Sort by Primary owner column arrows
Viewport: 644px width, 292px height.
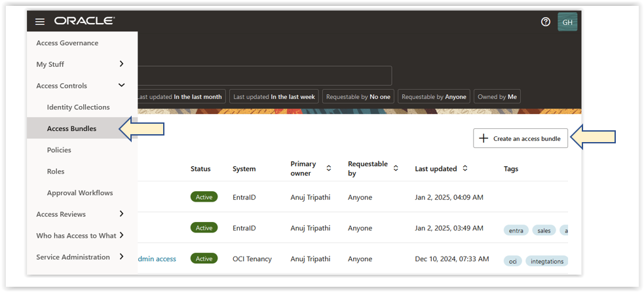click(329, 168)
